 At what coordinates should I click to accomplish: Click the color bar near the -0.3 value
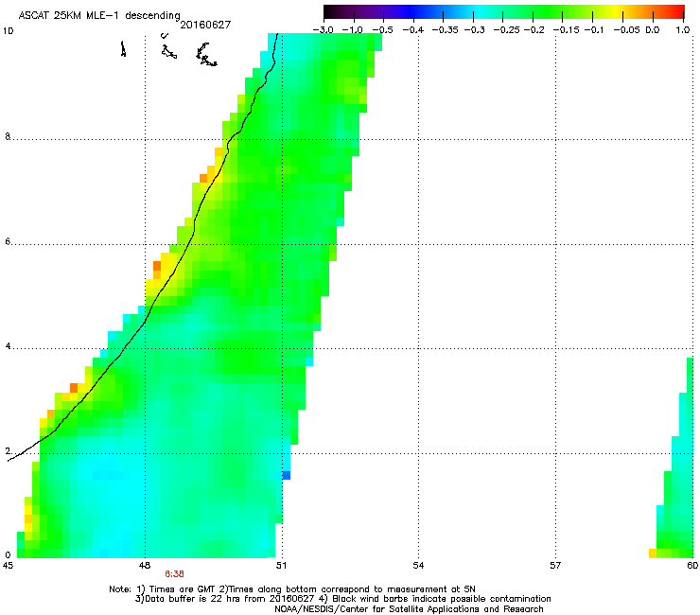[474, 12]
